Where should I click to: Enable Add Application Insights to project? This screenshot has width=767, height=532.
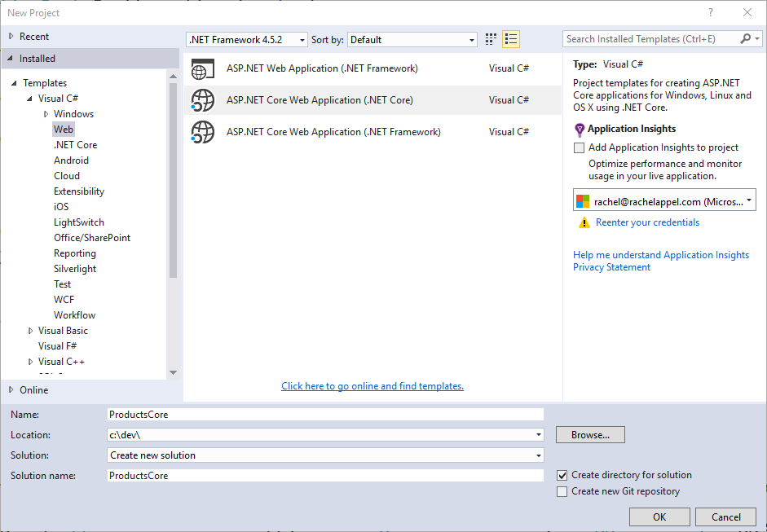(580, 147)
